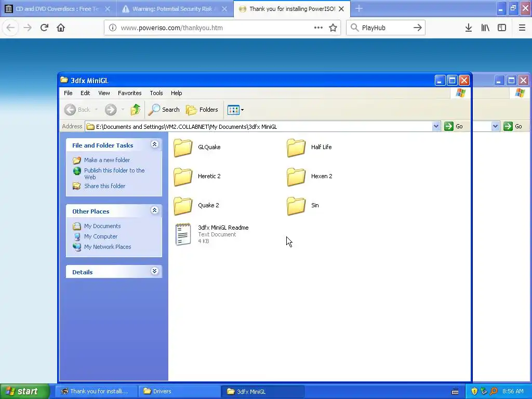
Task: Click the browser back arrow
Action: (10, 28)
